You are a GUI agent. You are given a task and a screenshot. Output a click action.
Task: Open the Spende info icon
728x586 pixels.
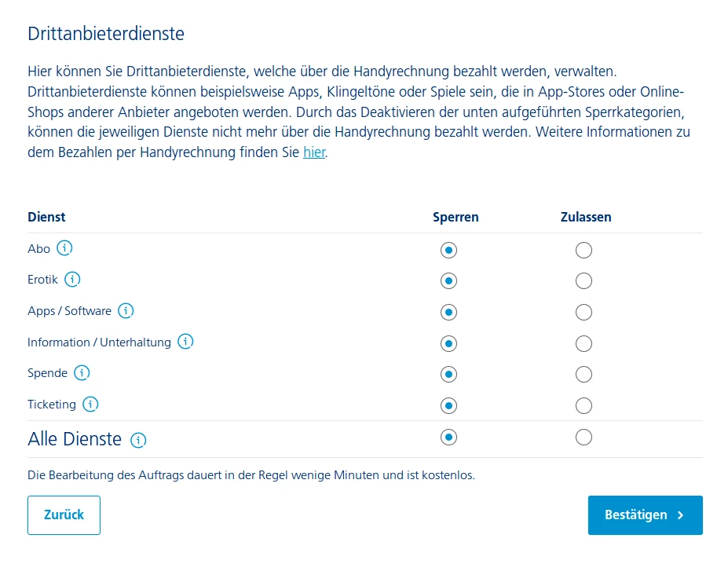[82, 372]
